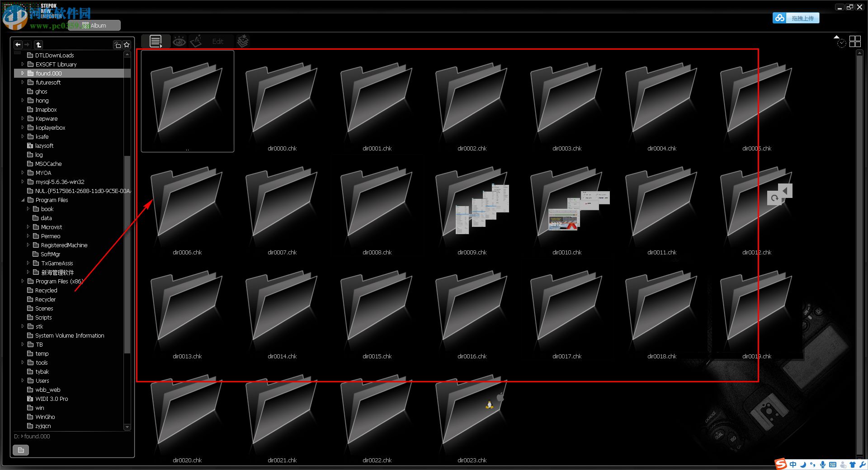868x470 pixels.
Task: Create a new folder in the tree panel
Action: (x=118, y=44)
